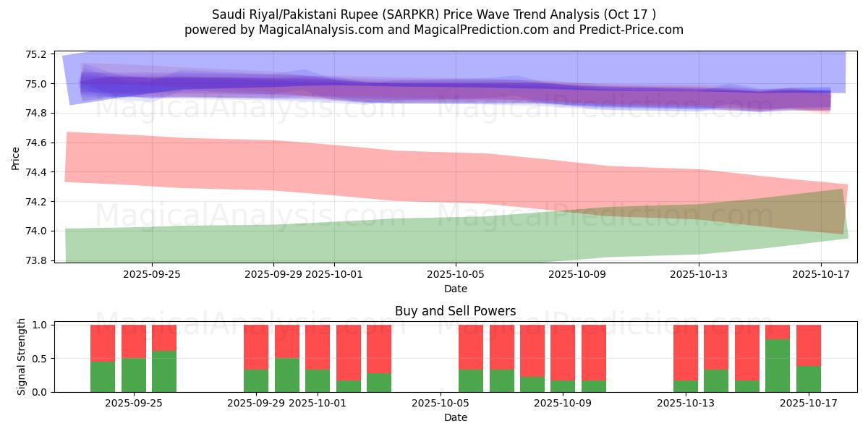Click the 'Date' label under the bar chart
Viewport: 868px width, 434px height.
pyautogui.click(x=455, y=417)
